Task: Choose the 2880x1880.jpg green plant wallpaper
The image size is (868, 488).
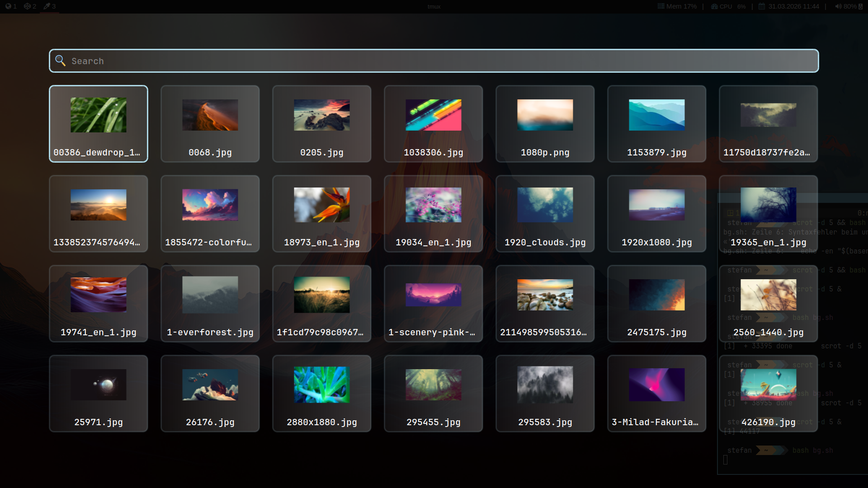Action: coord(322,394)
